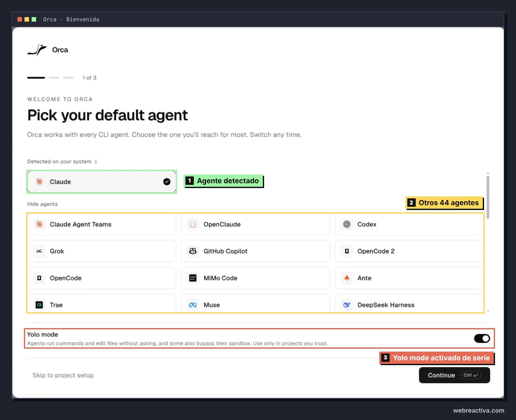
Task: Click the OpenCode square icon
Action: click(x=39, y=278)
